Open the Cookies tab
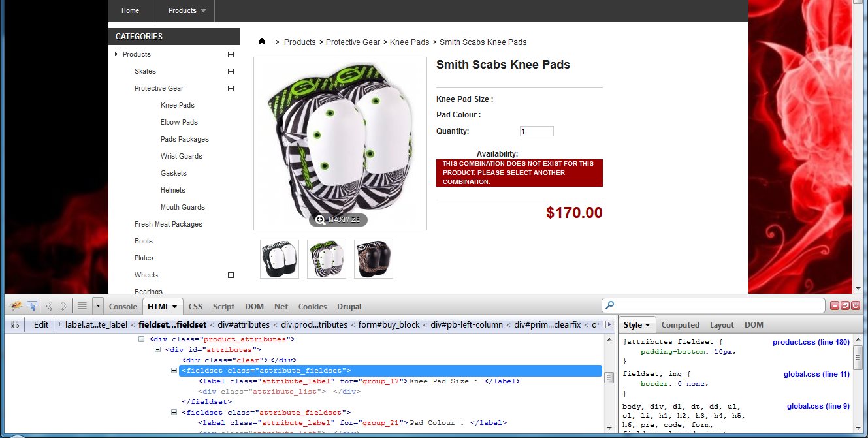Screen dimensions: 868x438 pos(312,306)
